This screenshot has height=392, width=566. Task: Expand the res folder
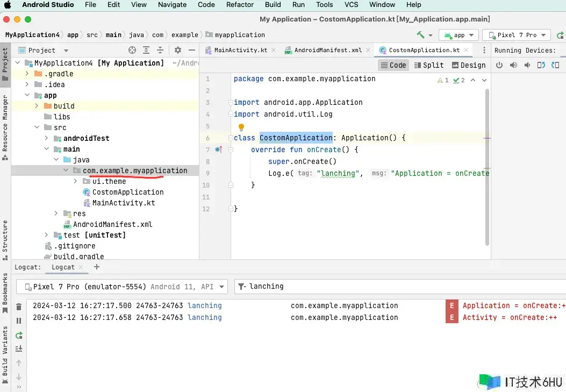(x=56, y=213)
